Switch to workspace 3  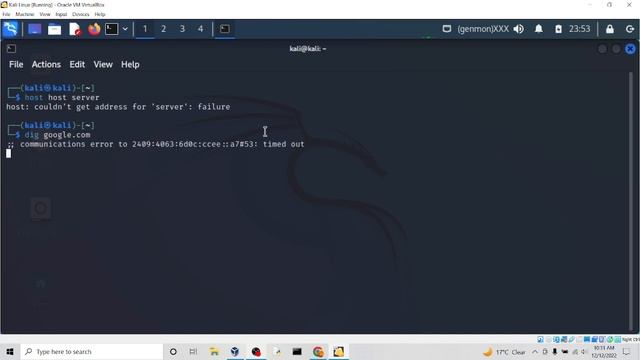point(182,29)
